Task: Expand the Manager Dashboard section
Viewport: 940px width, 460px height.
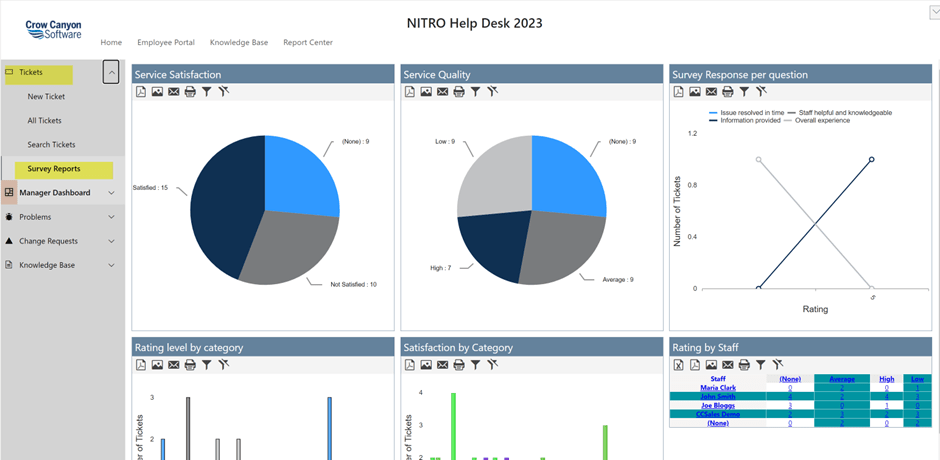Action: point(112,193)
